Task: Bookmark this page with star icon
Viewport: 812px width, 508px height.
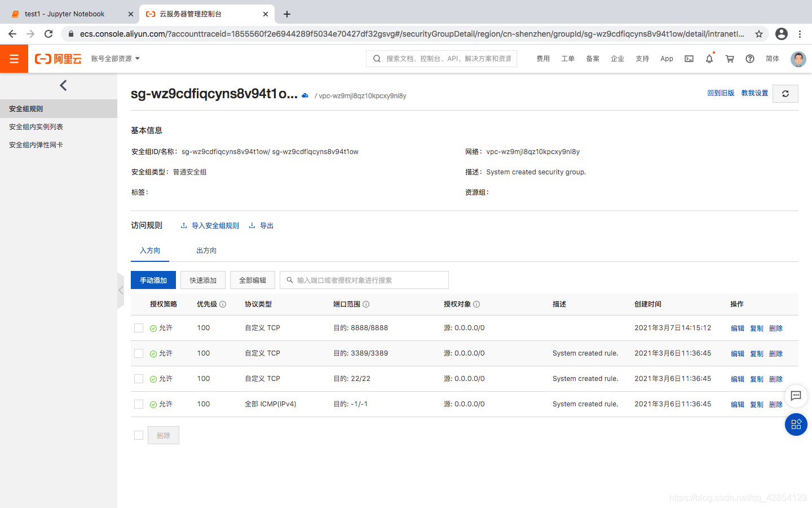Action: pos(759,34)
